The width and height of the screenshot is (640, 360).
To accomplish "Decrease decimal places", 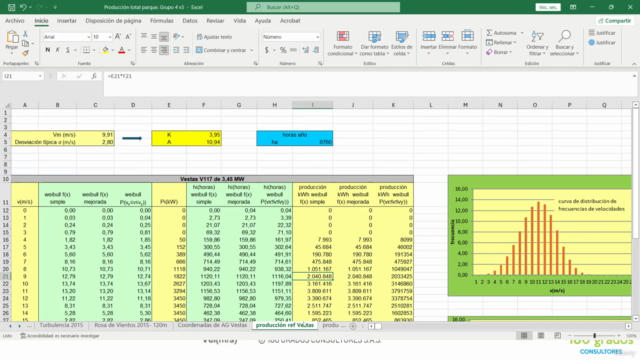I will 316,50.
